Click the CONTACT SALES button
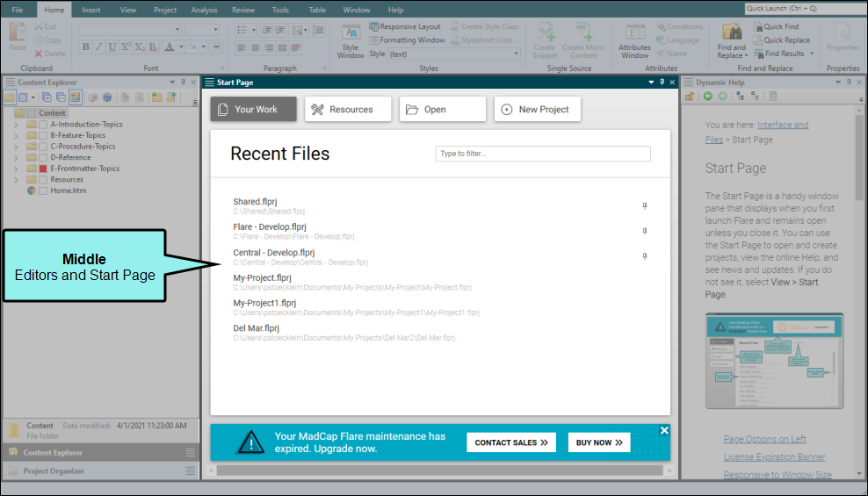The width and height of the screenshot is (868, 496). 511,442
